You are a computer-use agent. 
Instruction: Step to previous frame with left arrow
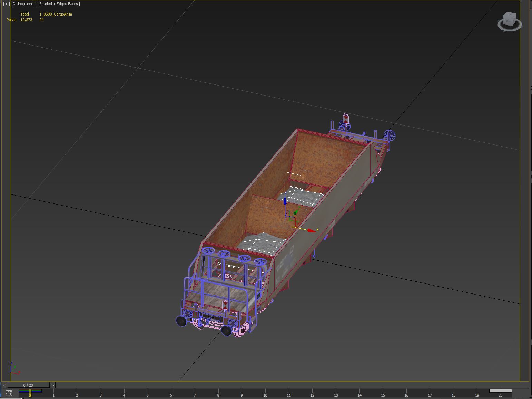coord(4,385)
